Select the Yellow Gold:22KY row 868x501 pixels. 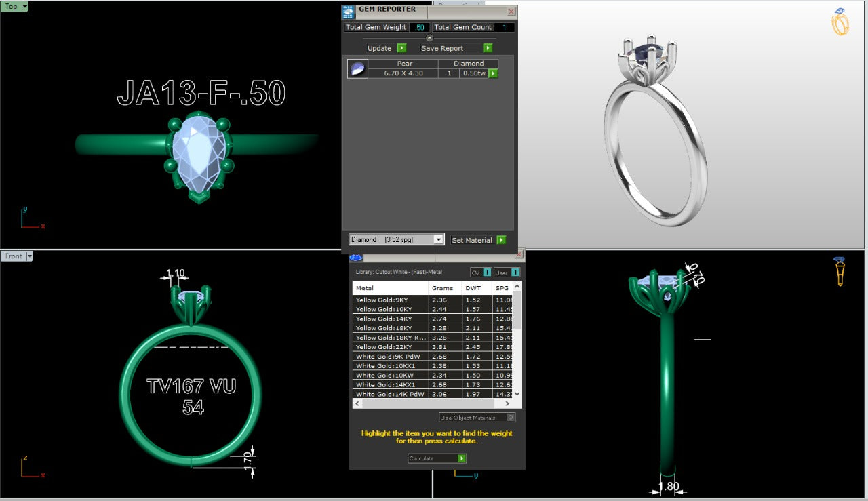[433, 347]
